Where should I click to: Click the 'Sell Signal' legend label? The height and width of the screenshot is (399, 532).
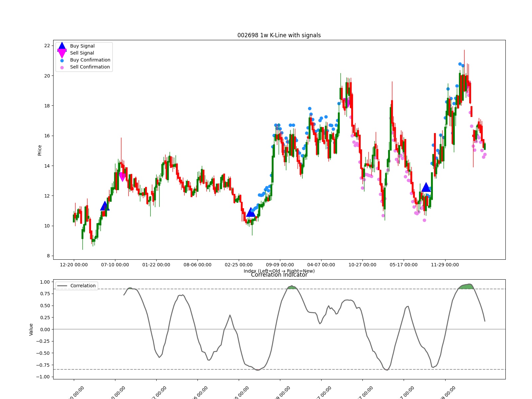(82, 53)
